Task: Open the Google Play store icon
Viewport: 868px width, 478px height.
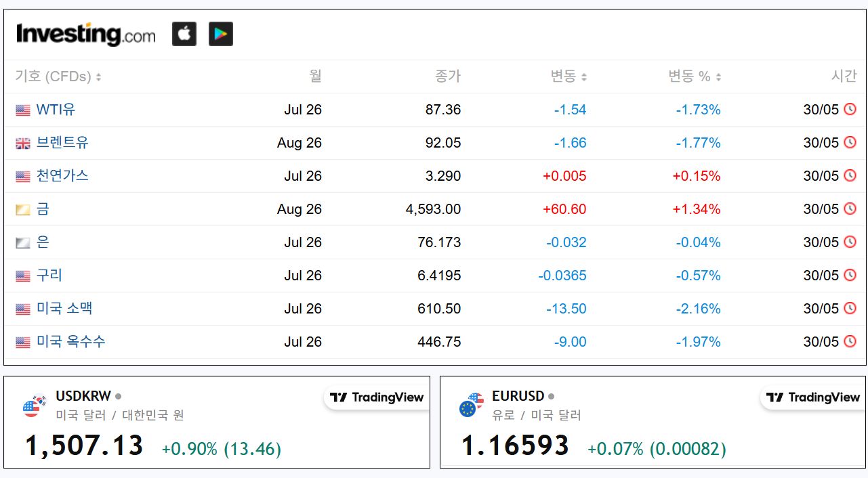Action: [221, 33]
